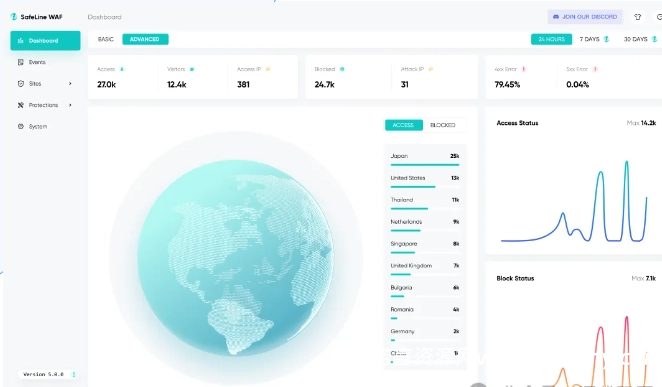Click the Bulgaria country row
This screenshot has width=662, height=387.
(425, 291)
